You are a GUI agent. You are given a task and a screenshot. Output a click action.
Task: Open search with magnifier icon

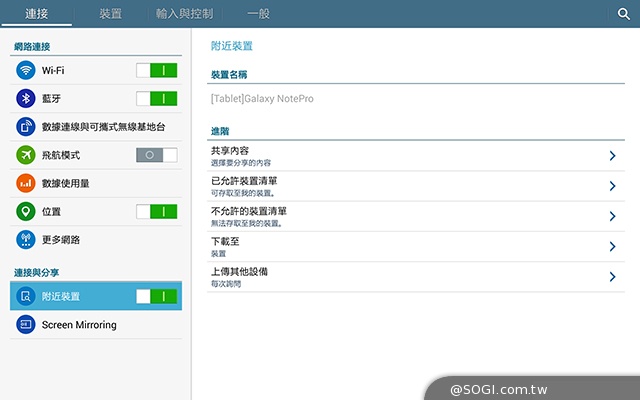coord(624,14)
